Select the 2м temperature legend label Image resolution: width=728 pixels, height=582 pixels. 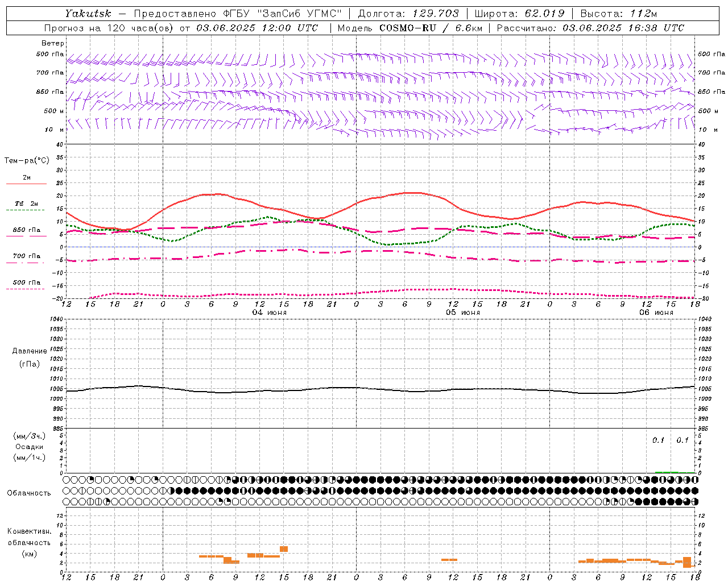27,178
